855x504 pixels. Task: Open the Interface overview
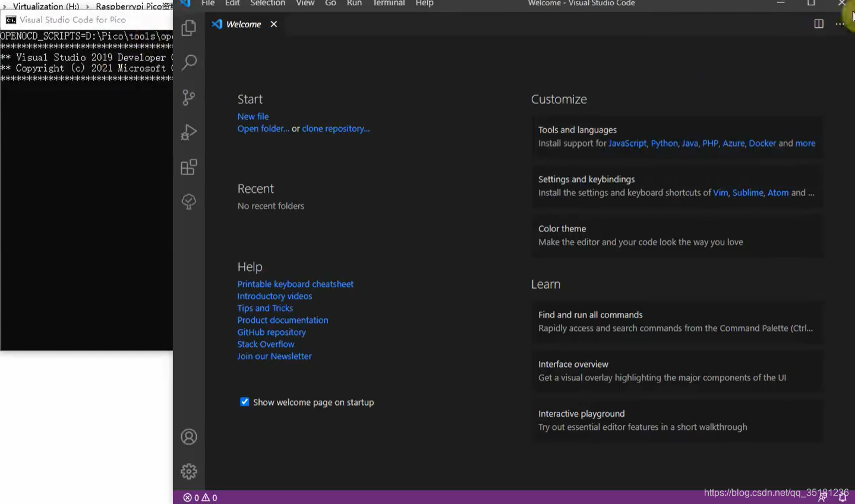(x=677, y=371)
